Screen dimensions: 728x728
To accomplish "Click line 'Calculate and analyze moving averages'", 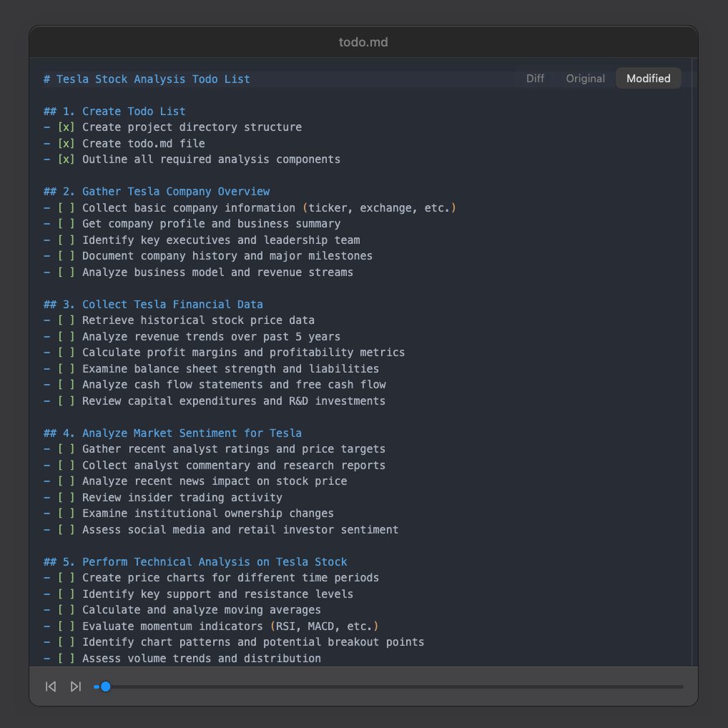I will pyautogui.click(x=182, y=609).
